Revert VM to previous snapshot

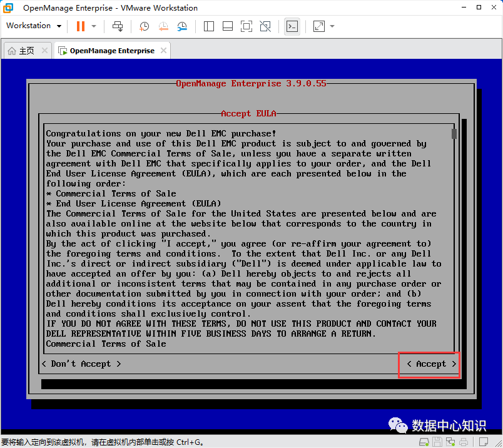pos(163,26)
